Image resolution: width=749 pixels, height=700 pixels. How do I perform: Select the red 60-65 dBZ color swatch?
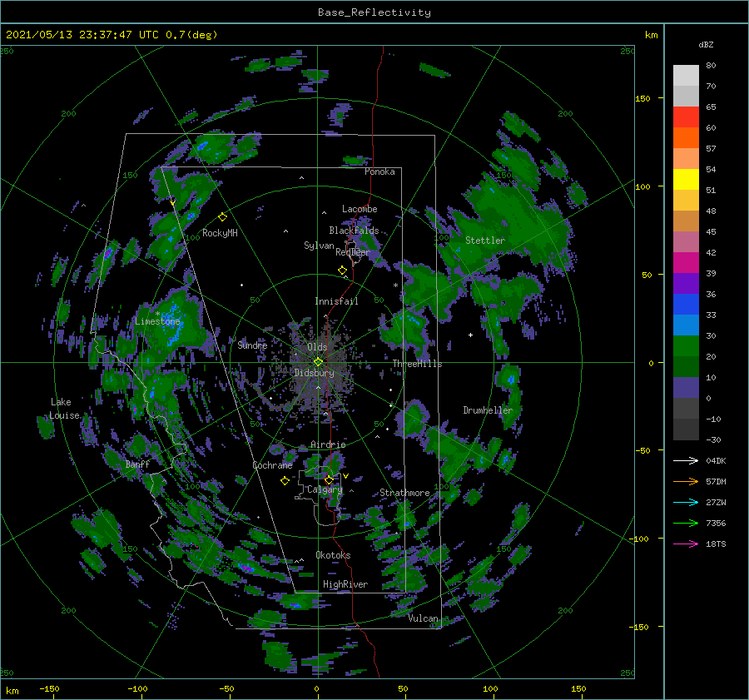(686, 117)
